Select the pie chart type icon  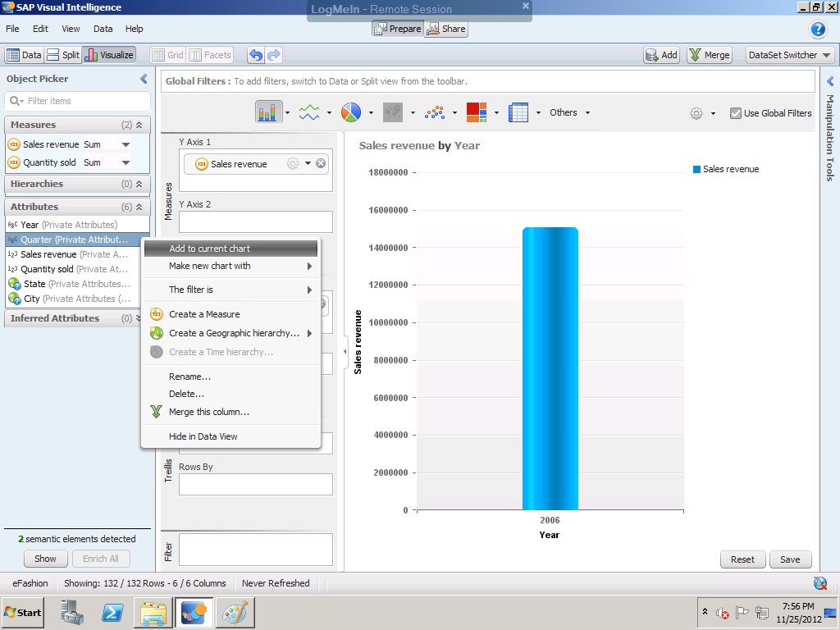(351, 112)
